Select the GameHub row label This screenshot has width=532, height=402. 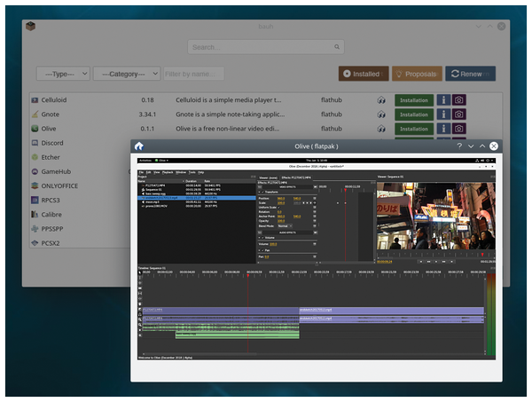point(56,171)
